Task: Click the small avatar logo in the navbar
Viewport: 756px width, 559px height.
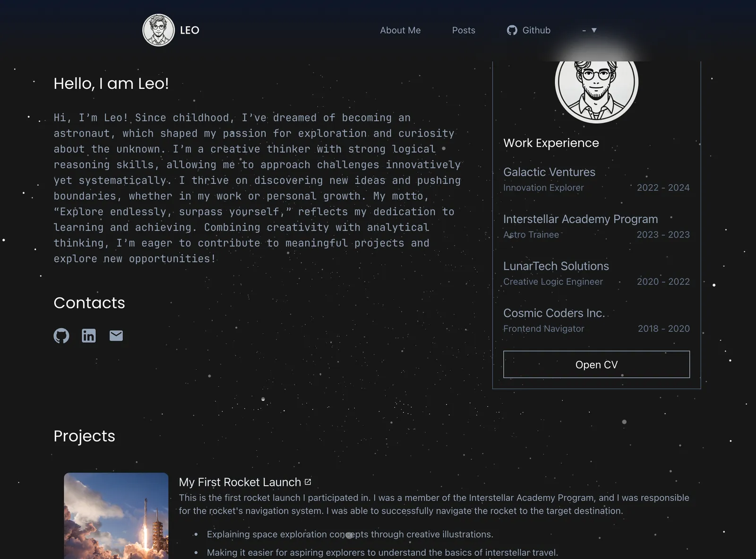Action: point(159,30)
